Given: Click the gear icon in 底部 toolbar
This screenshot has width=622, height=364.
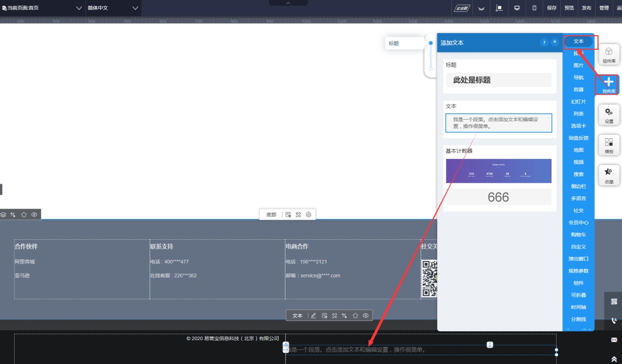Looking at the screenshot, I should [x=308, y=214].
